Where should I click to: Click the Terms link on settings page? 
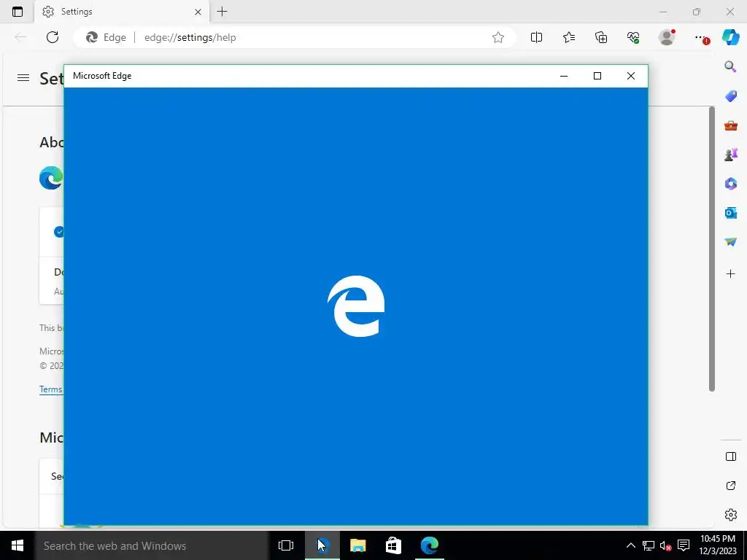[x=51, y=389]
